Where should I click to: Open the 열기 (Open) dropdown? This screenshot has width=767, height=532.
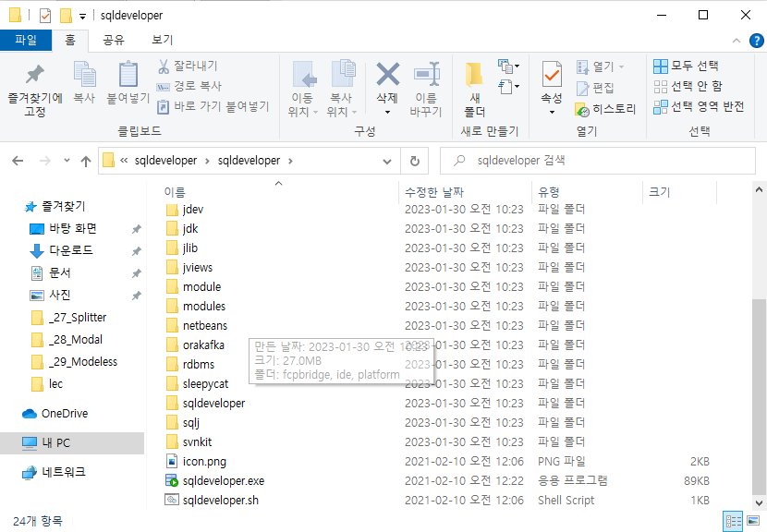click(x=622, y=66)
